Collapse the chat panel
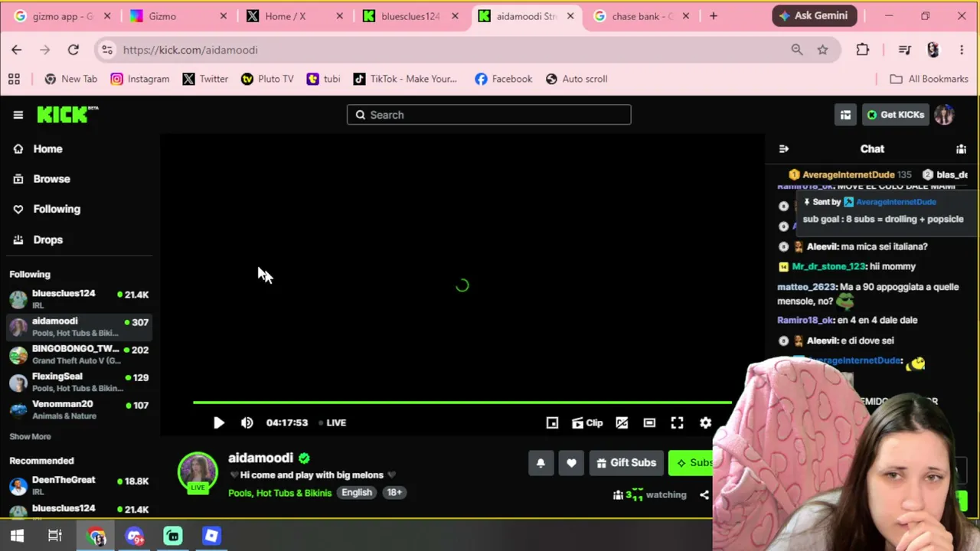Viewport: 980px width, 551px height. point(783,149)
